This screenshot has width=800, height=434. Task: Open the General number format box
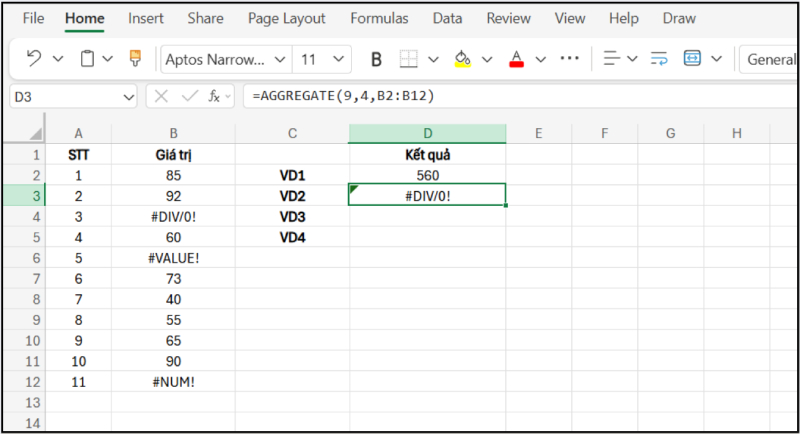pyautogui.click(x=769, y=60)
